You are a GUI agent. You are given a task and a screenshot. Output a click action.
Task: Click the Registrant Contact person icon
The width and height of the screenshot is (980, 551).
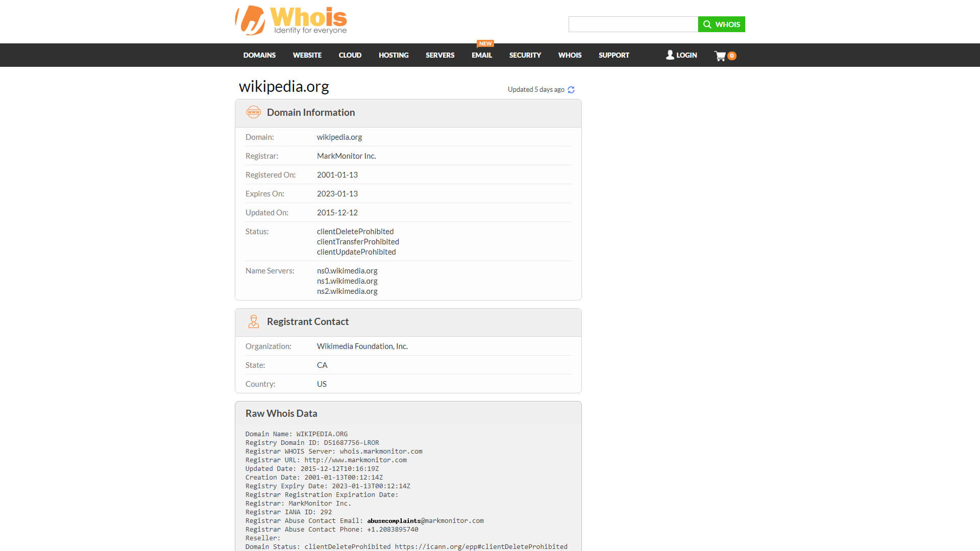coord(253,321)
